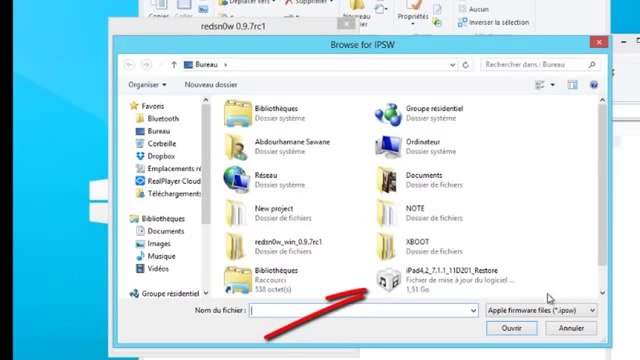Click the "1,51 Go" file size text
The image size is (640, 360).
click(x=417, y=289)
